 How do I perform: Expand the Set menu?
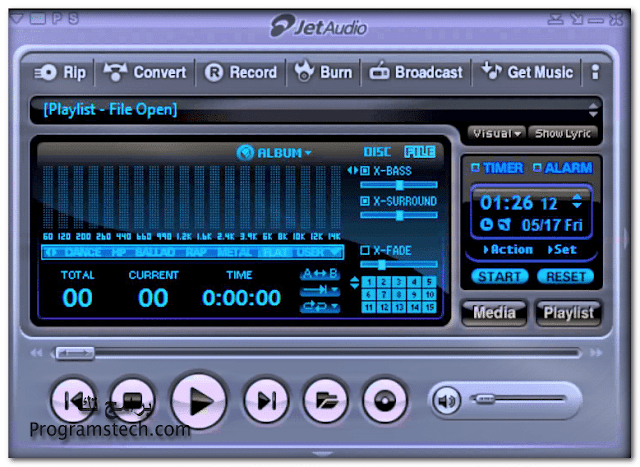click(x=562, y=249)
